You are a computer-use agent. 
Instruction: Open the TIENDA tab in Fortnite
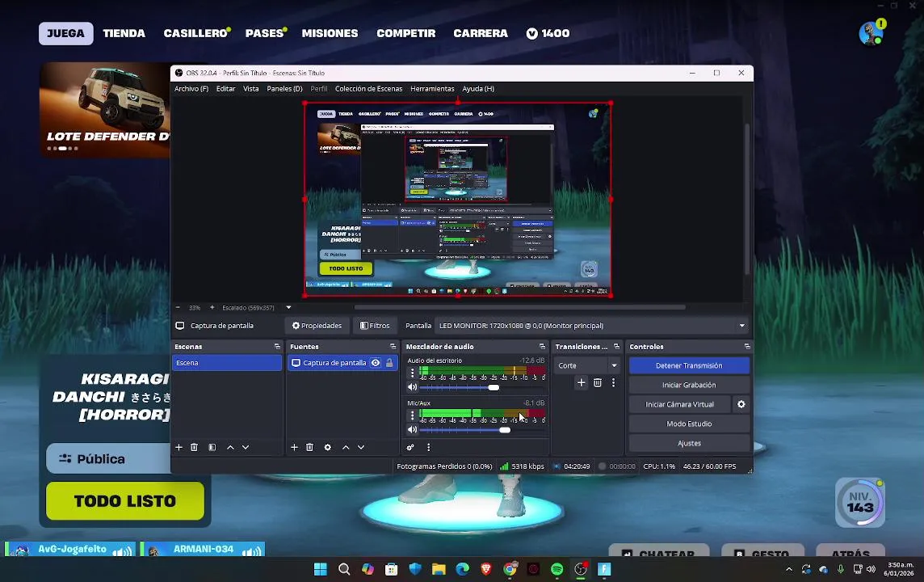coord(124,34)
